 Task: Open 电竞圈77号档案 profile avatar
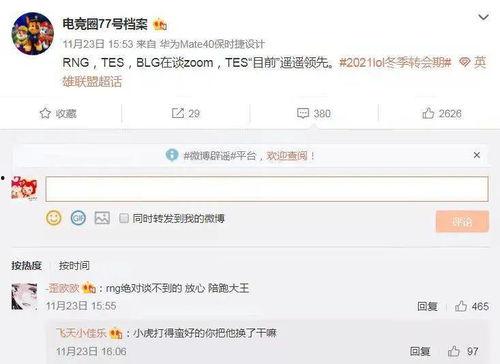click(32, 33)
